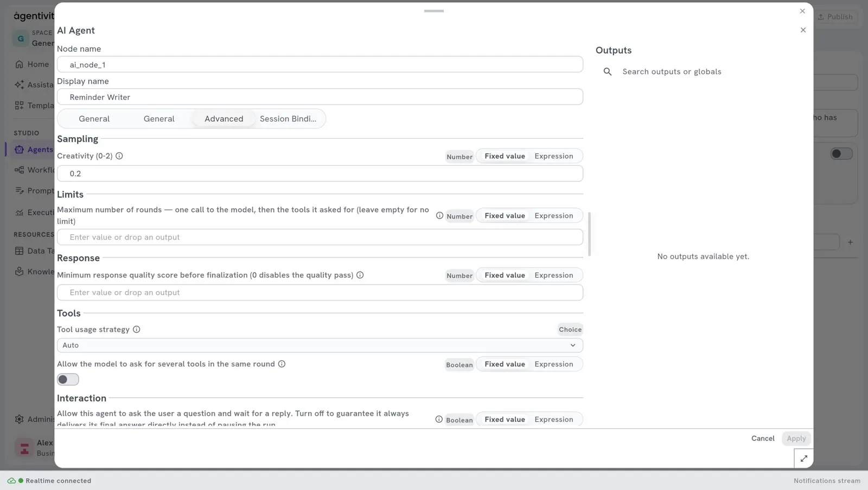
Task: Focus the Minimum response quality score input
Action: coord(320,293)
